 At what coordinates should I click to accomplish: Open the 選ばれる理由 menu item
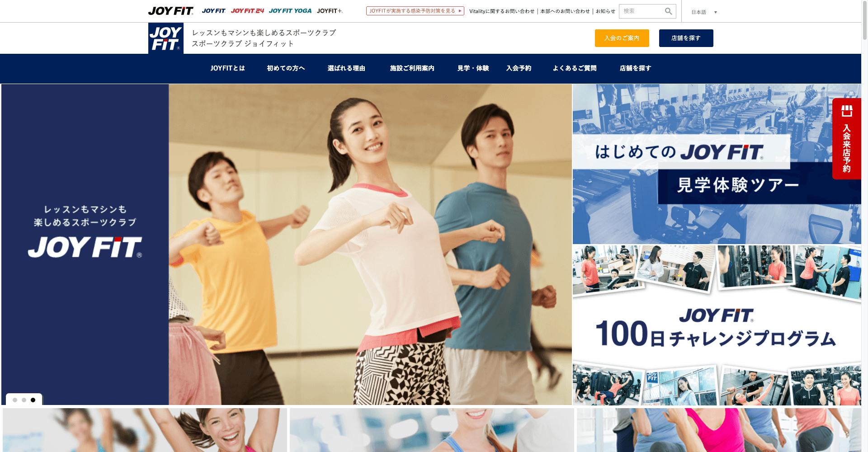pyautogui.click(x=346, y=68)
